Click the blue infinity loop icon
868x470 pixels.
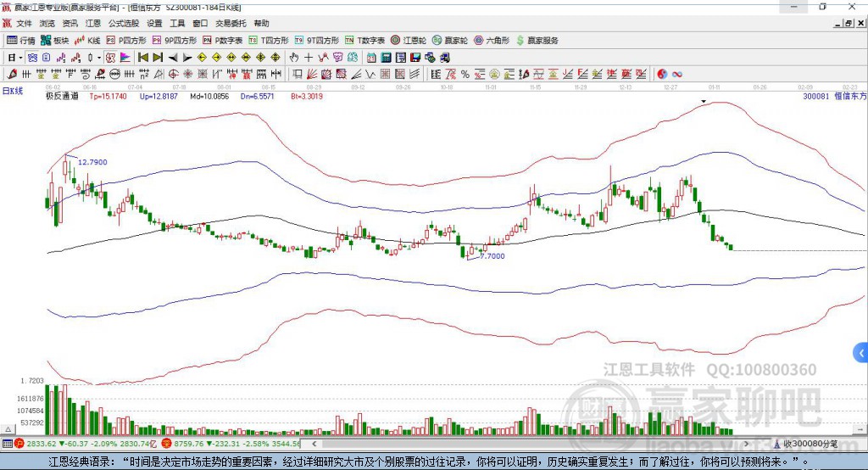point(677,75)
